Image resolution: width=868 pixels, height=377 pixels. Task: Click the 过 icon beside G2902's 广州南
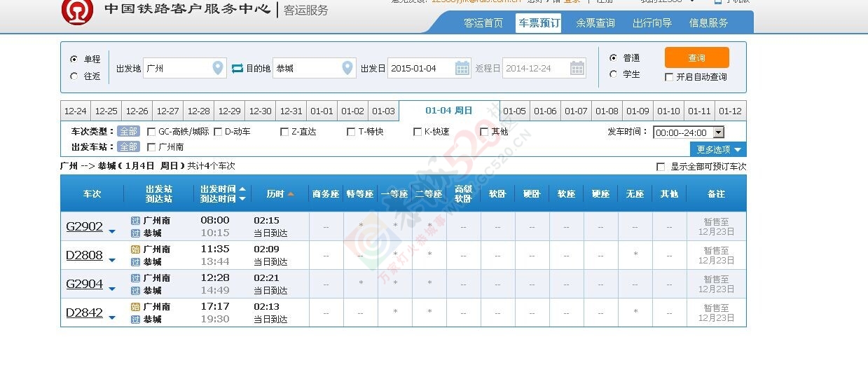point(135,220)
